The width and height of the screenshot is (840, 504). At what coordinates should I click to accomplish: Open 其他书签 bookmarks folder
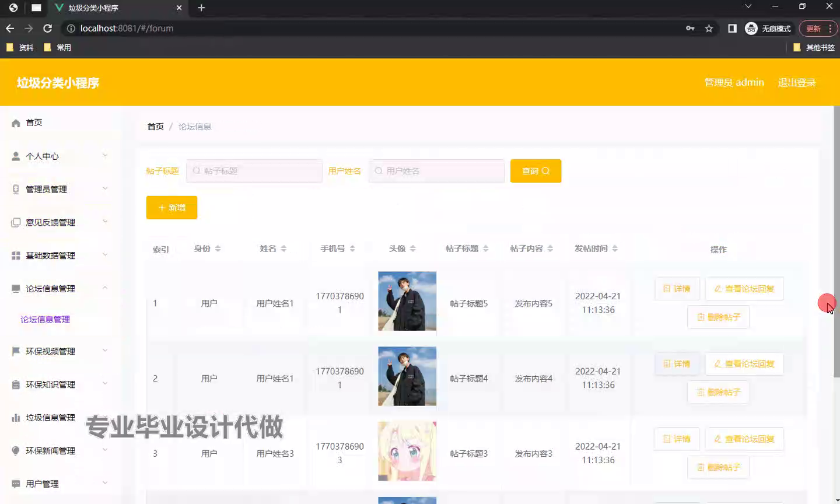[814, 47]
